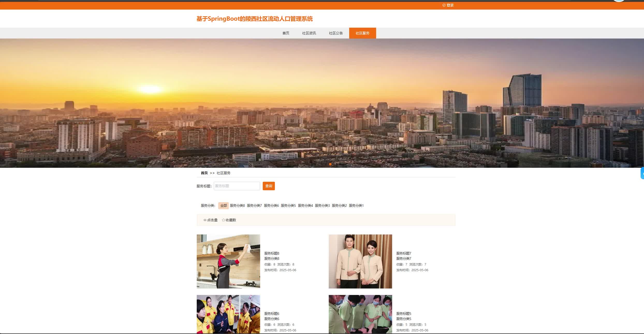Viewport: 644px width, 334px height.
Task: Select the 社区服务 tab
Action: pyautogui.click(x=362, y=33)
